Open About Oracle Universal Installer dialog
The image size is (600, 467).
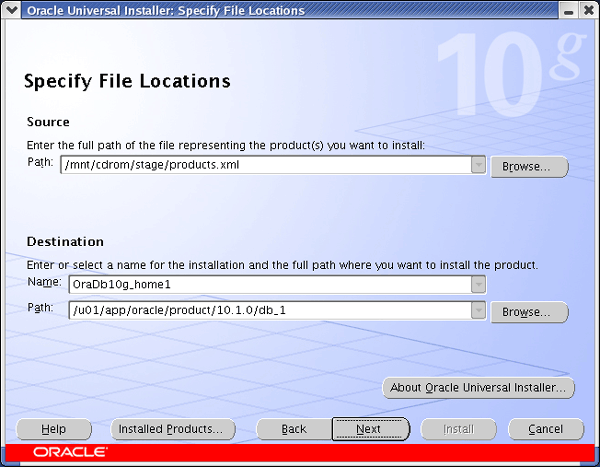click(x=478, y=387)
